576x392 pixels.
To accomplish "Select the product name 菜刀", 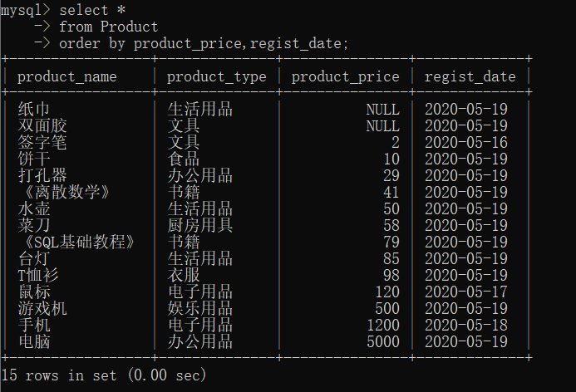I will pyautogui.click(x=34, y=225).
